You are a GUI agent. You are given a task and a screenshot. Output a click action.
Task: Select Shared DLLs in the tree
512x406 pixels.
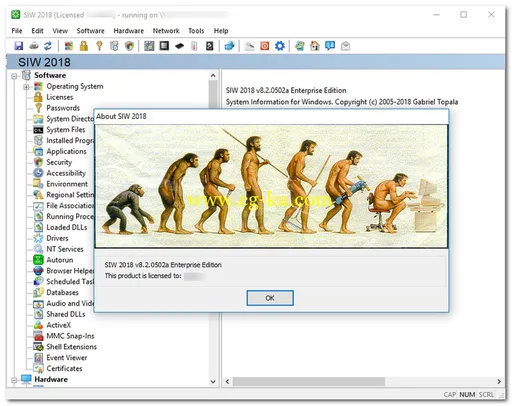pos(66,314)
